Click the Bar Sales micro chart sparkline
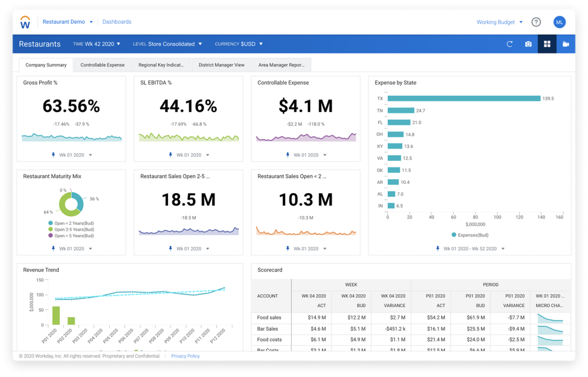588x377 pixels. [x=550, y=329]
